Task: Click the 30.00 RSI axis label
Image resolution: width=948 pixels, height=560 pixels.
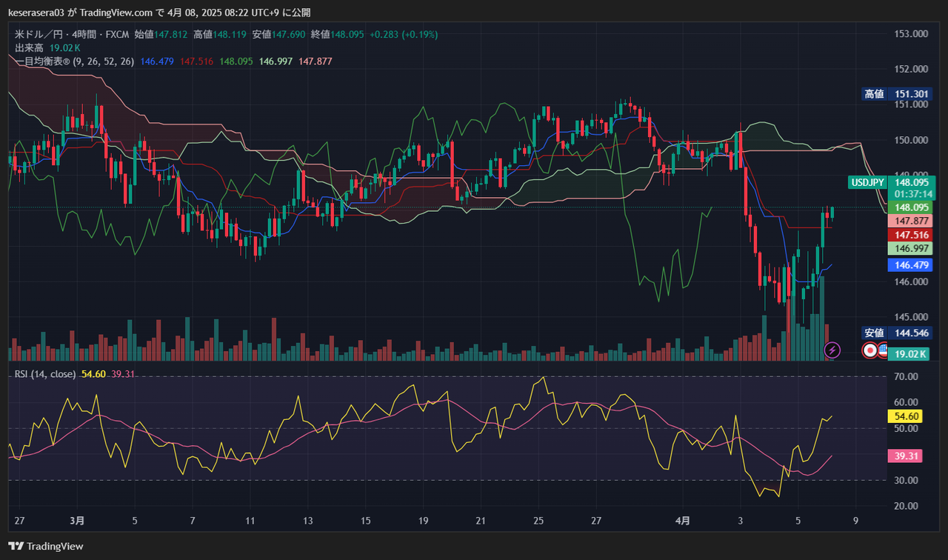Action: point(907,481)
